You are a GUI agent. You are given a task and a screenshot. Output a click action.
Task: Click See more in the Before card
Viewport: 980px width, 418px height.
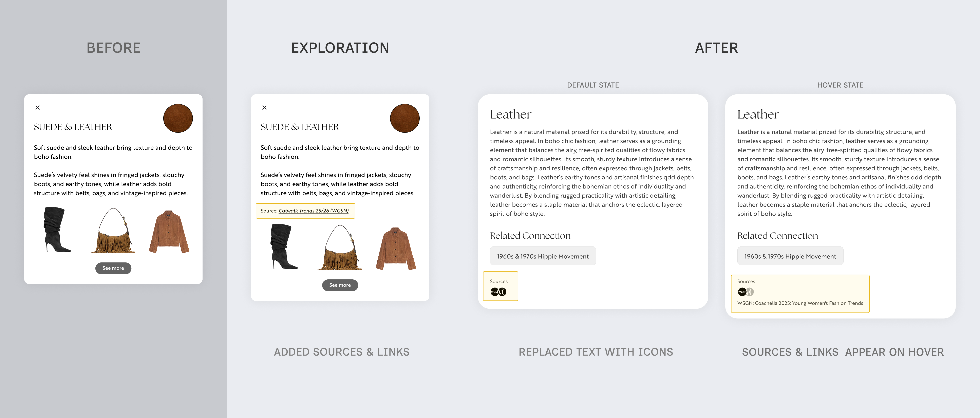113,268
